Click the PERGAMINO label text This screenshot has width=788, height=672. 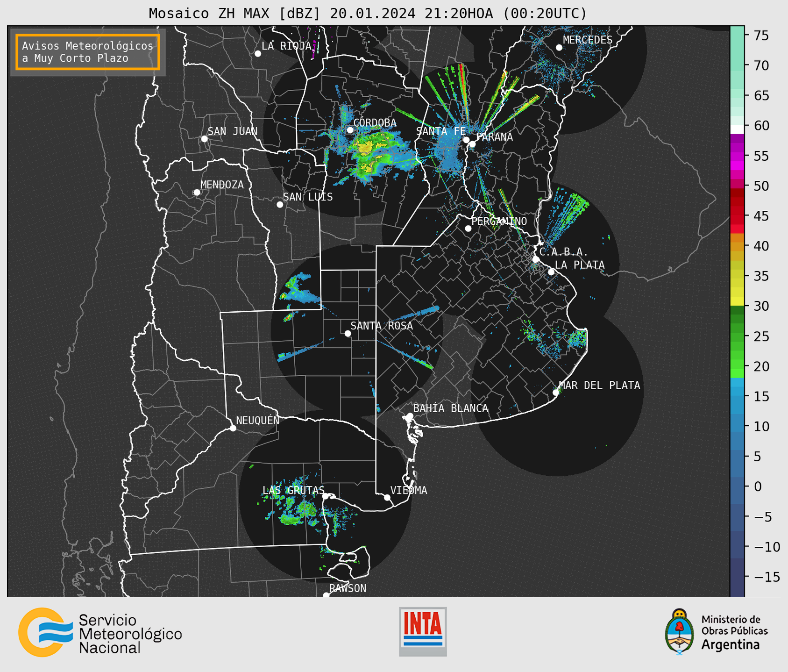499,222
